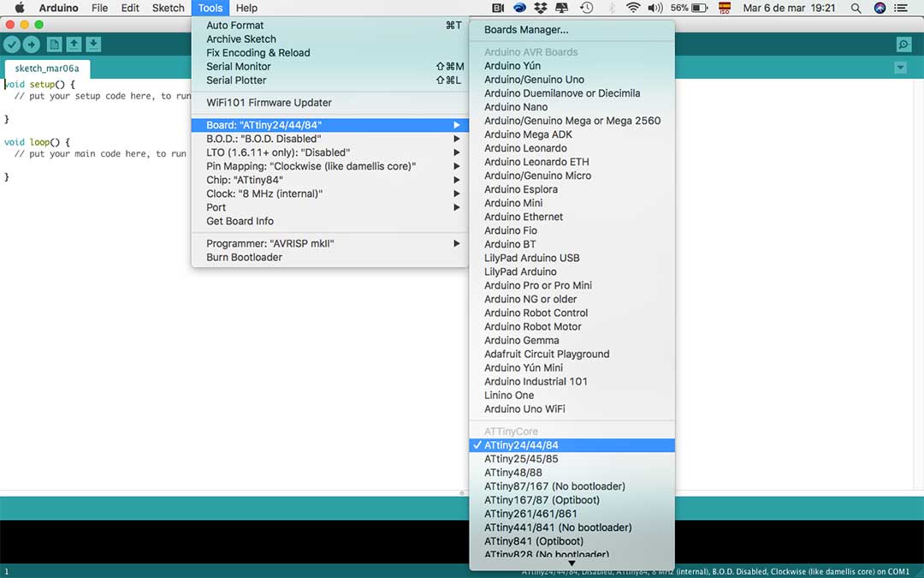Click the void setup() code line
This screenshot has width=924, height=578.
tap(40, 84)
